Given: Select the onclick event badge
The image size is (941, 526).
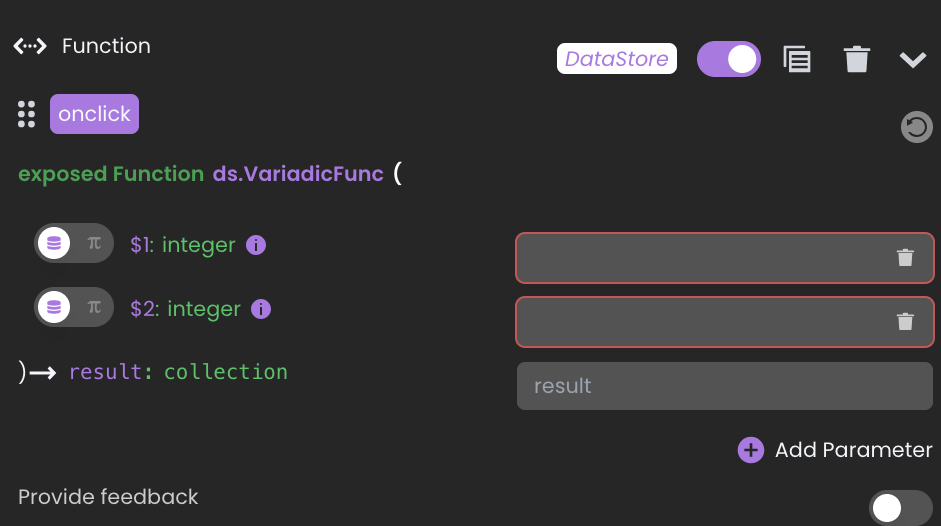Looking at the screenshot, I should 94,114.
